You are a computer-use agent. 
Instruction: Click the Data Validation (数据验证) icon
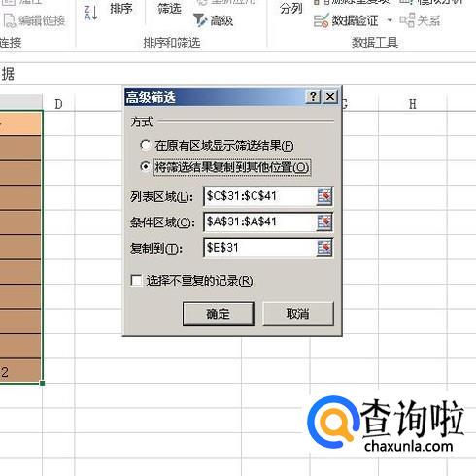point(321,20)
